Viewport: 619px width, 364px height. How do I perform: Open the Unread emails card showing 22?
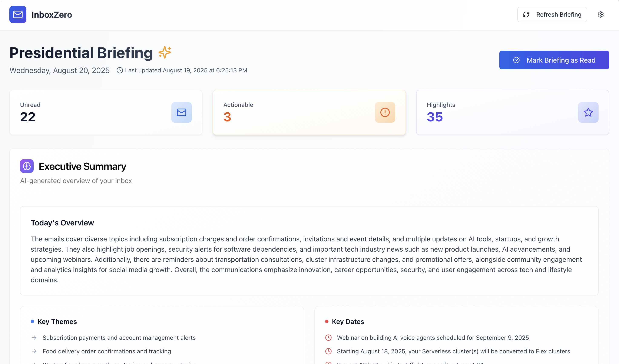[106, 112]
